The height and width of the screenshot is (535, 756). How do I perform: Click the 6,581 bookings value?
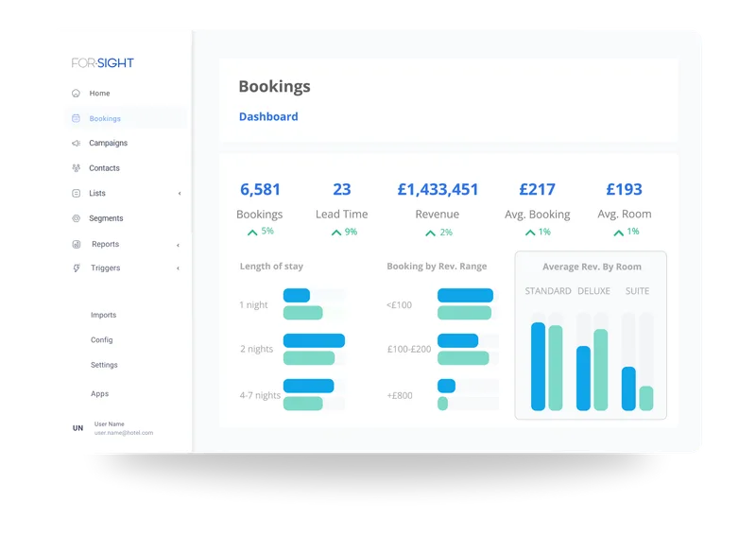[x=261, y=189]
